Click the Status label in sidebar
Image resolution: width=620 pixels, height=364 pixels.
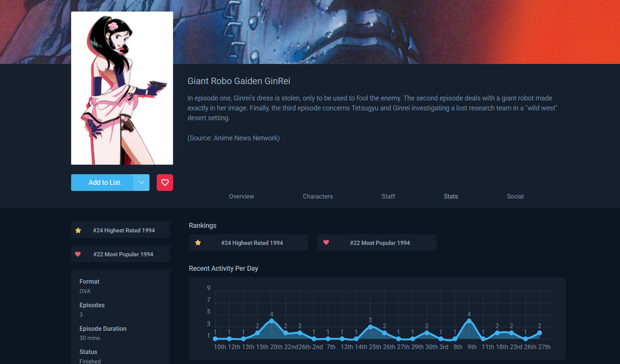[x=88, y=352]
